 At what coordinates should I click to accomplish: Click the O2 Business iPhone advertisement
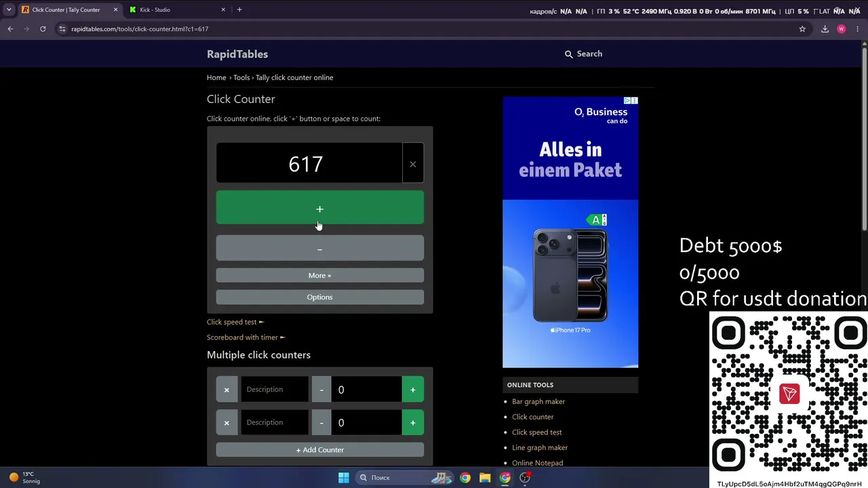point(570,232)
